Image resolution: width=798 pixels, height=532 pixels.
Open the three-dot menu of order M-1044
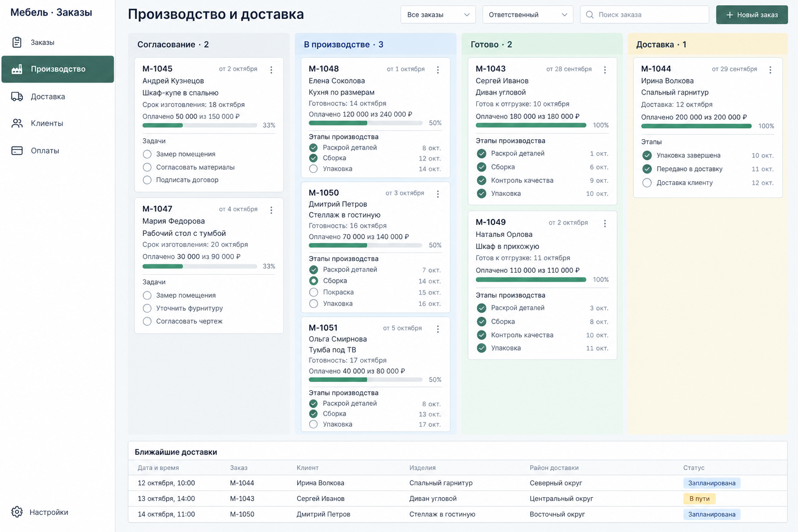(x=770, y=70)
